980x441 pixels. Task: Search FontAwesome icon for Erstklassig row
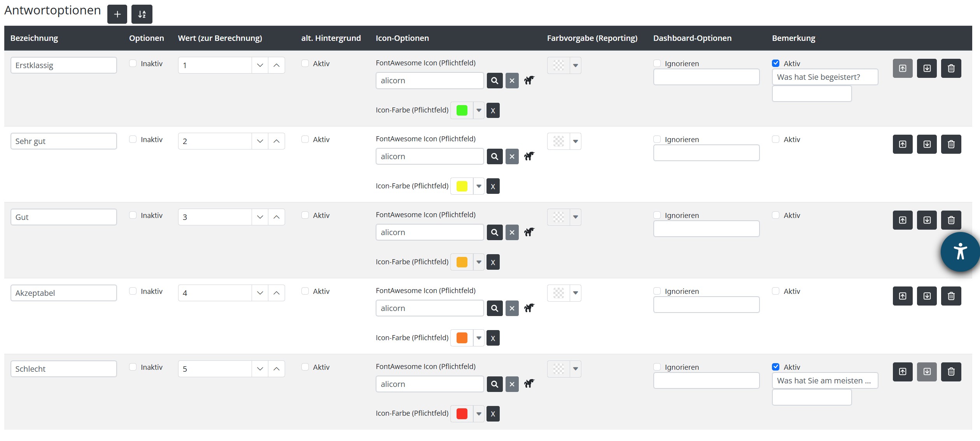pyautogui.click(x=495, y=81)
